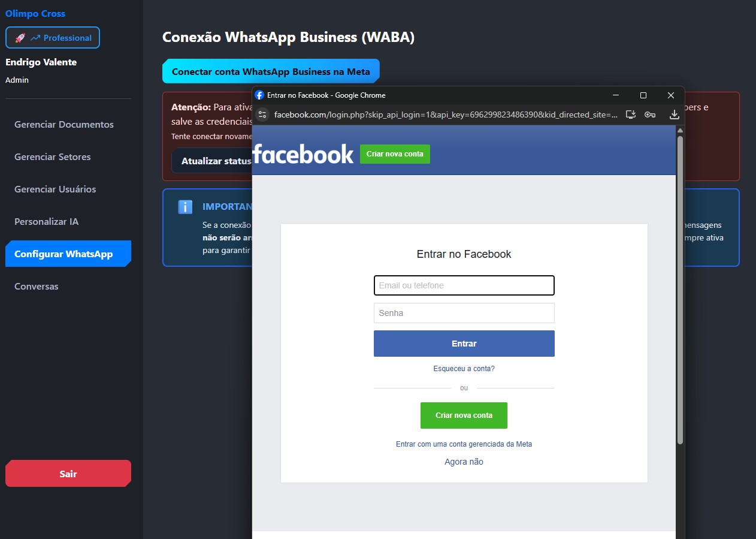756x539 pixels.
Task: Maximize the Facebook login popup window
Action: [643, 95]
